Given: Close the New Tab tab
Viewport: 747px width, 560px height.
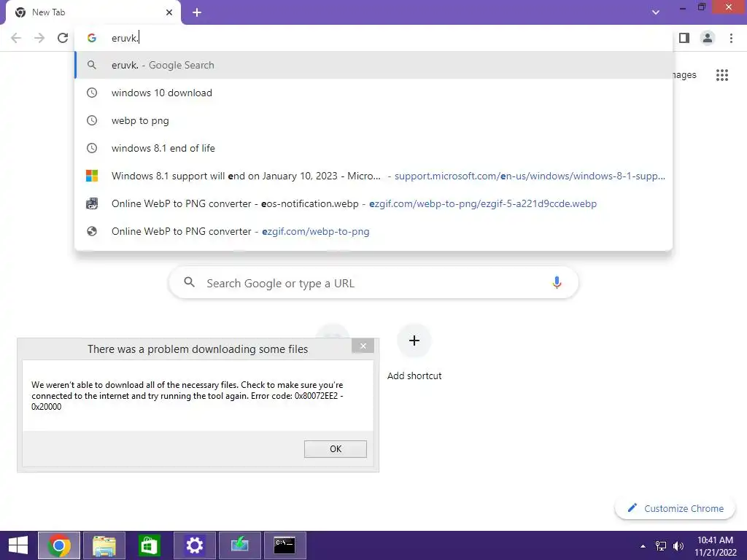Looking at the screenshot, I should (169, 12).
